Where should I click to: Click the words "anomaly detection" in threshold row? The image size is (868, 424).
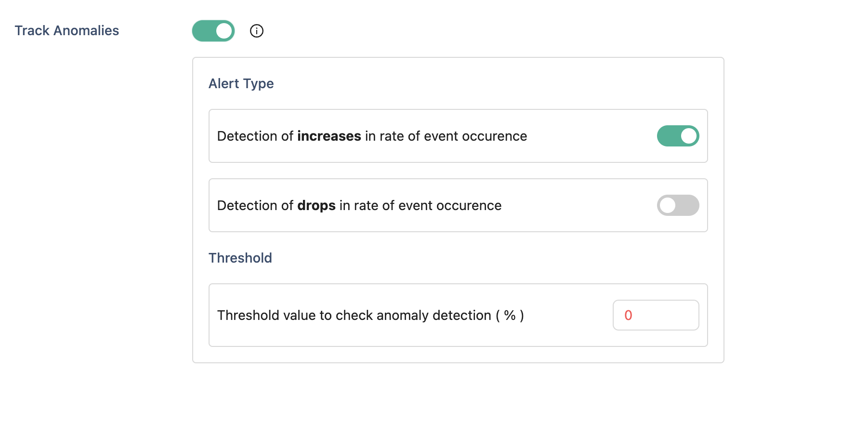pyautogui.click(x=434, y=316)
